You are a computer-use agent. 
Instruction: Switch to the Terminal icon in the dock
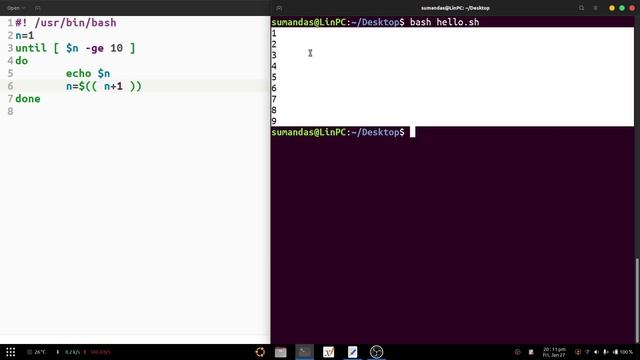click(304, 352)
